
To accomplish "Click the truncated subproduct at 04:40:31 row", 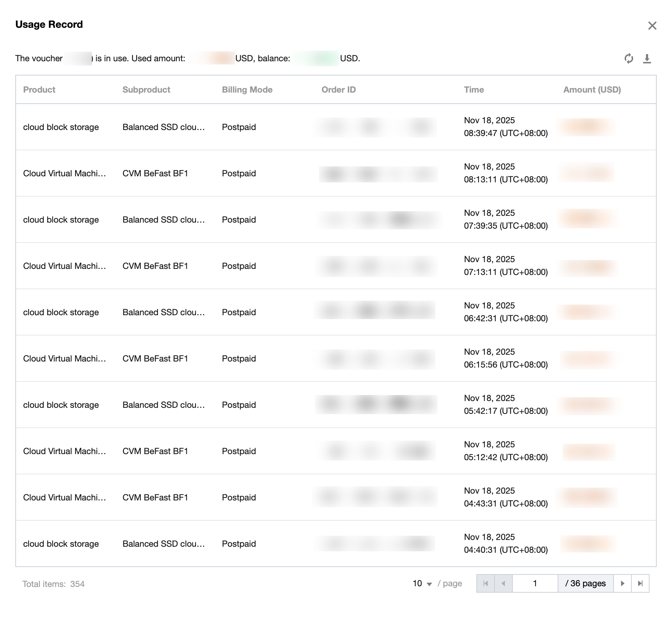I will tap(164, 544).
